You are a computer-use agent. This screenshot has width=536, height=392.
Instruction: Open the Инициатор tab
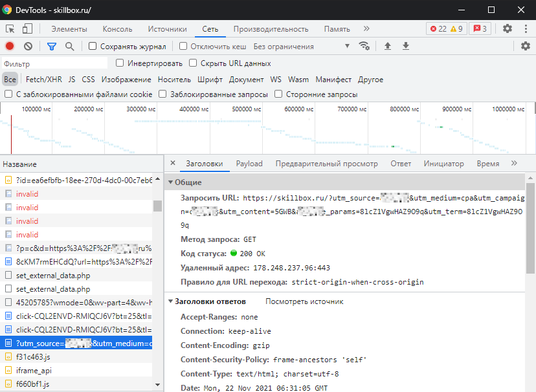point(443,164)
